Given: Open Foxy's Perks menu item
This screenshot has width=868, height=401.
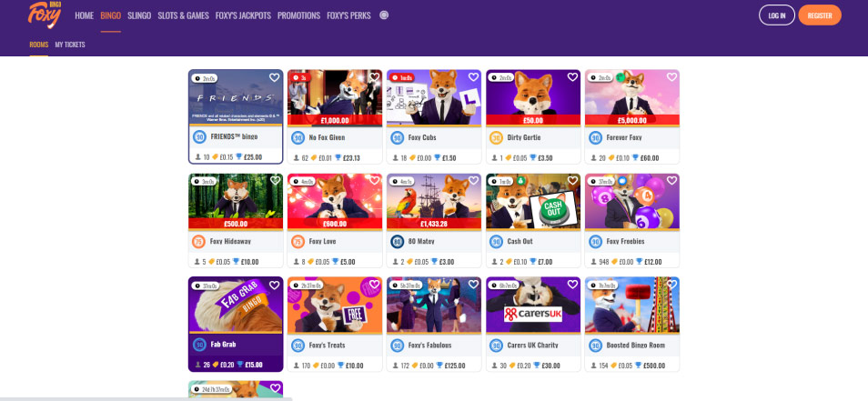Looking at the screenshot, I should (348, 15).
